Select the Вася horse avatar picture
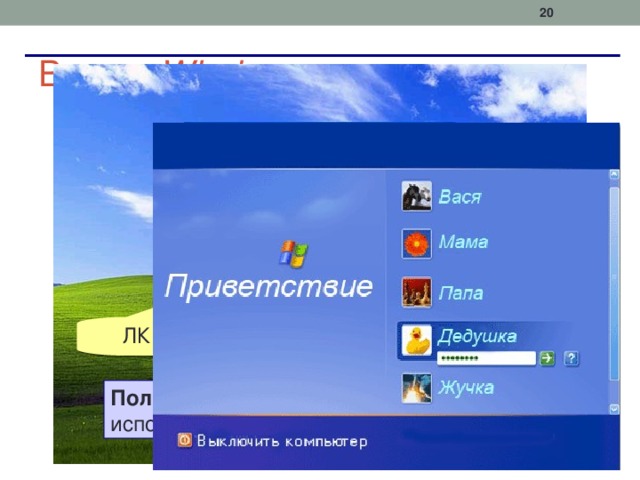Viewport: 640px width, 480px height. coord(416,196)
